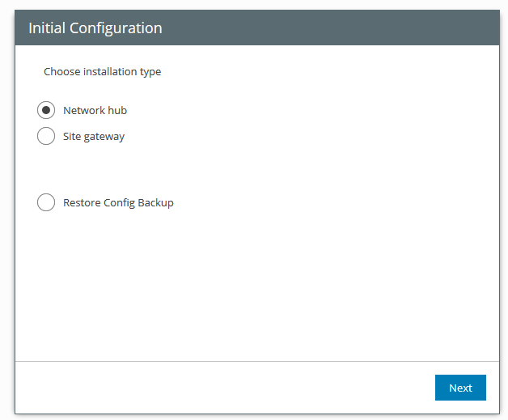Screen dimensions: 508x420
Task: Click the empty circle beside Restore Config Backup
Action: click(46, 202)
